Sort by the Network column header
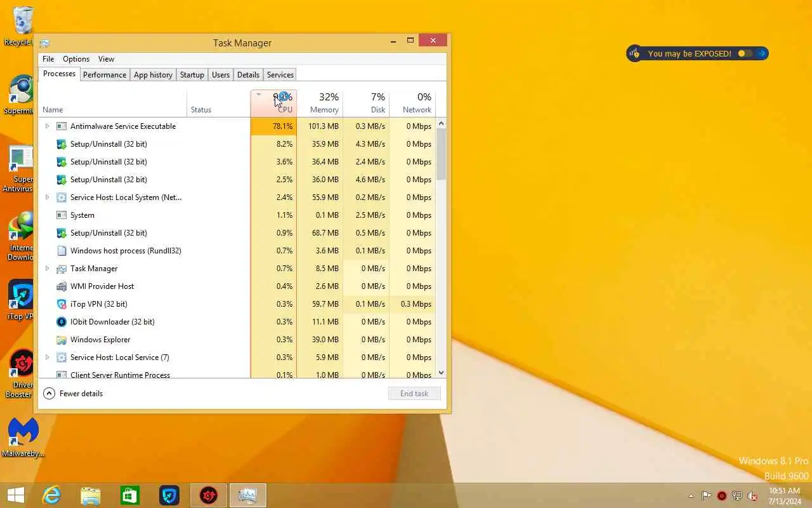 [412, 104]
